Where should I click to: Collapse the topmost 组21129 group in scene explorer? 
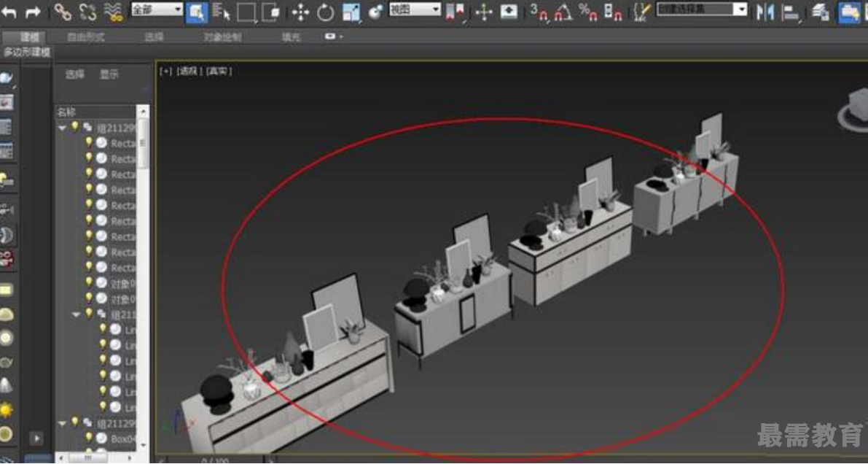[x=62, y=128]
